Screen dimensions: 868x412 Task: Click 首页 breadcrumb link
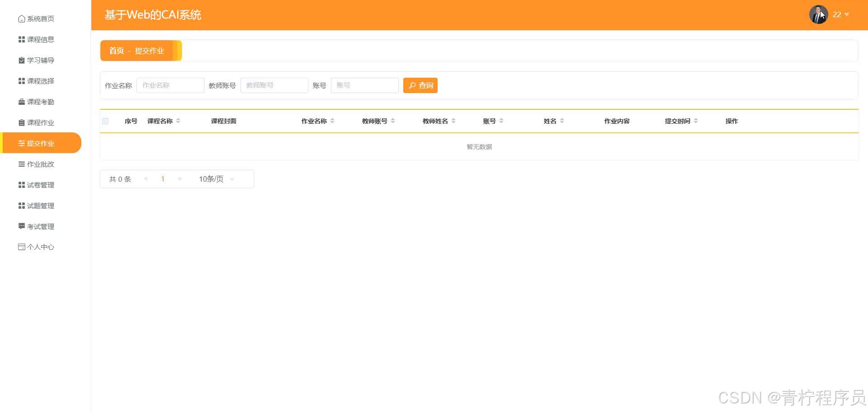point(117,51)
